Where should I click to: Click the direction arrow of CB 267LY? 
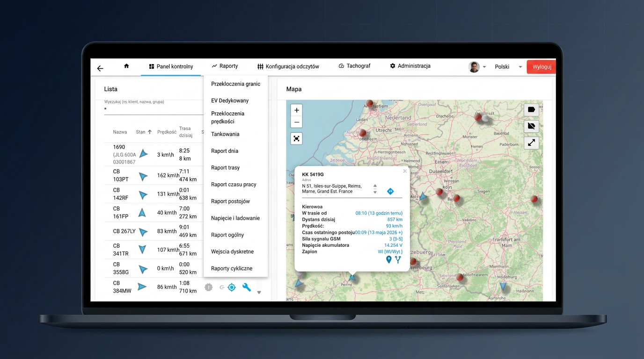[143, 231]
